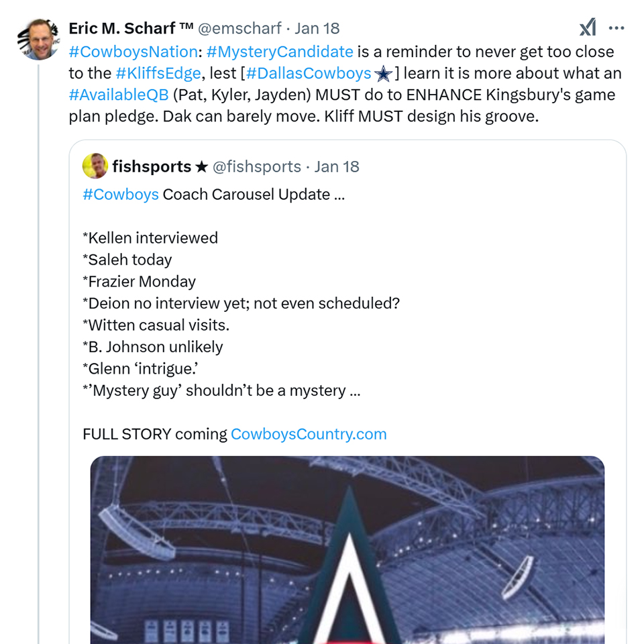
Task: Open the #Cowboys hashtag in quoted tweet
Action: (121, 195)
